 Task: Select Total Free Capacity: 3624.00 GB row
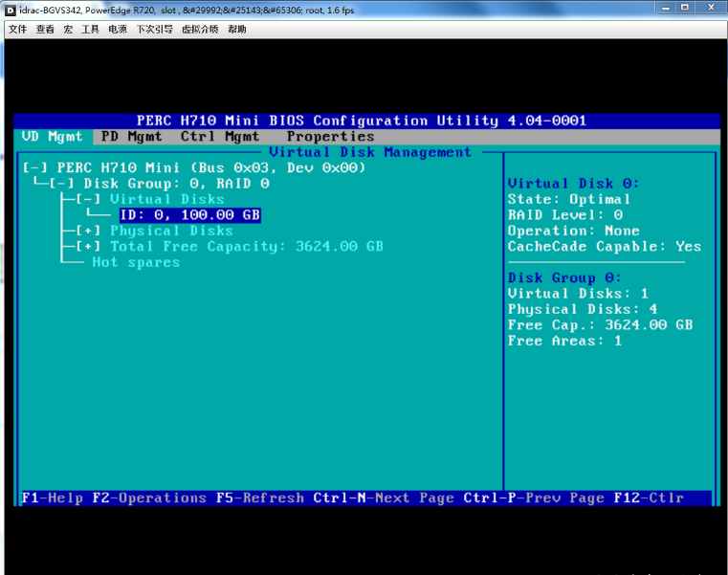[x=247, y=247]
